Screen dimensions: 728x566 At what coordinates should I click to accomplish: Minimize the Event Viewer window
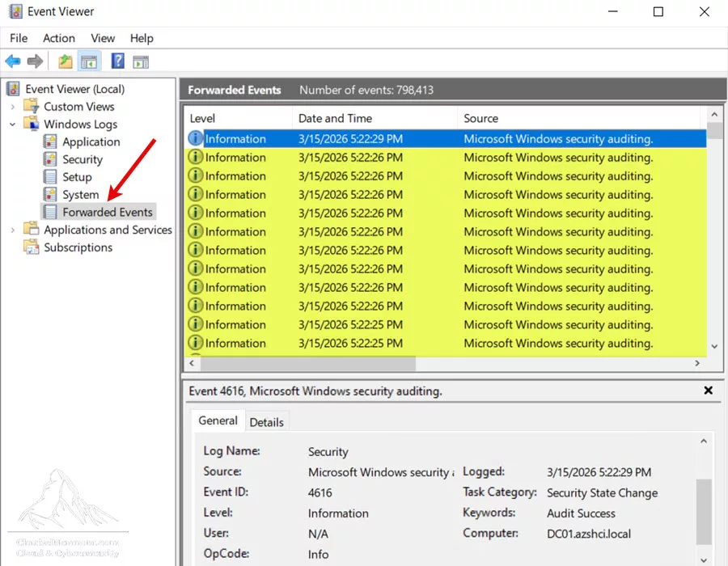click(613, 11)
